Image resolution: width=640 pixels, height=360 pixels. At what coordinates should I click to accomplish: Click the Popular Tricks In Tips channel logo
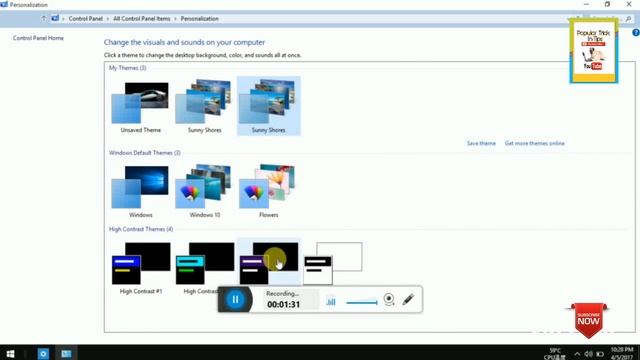click(x=594, y=51)
